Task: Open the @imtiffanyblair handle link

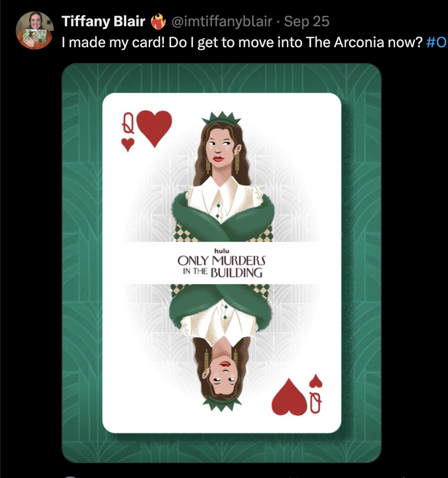Action: [222, 21]
